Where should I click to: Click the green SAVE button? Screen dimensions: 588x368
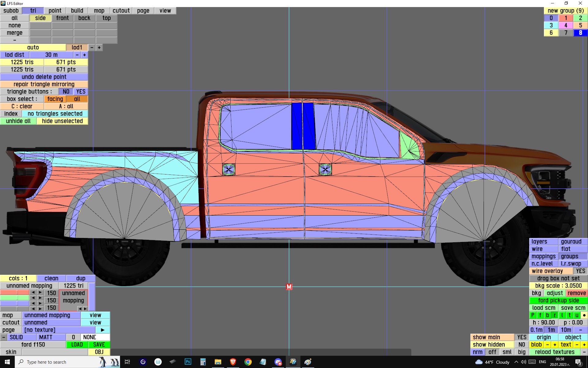[99, 345]
